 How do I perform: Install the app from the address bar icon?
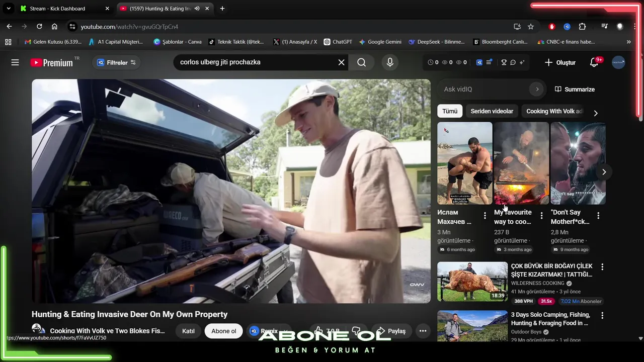pos(517,26)
